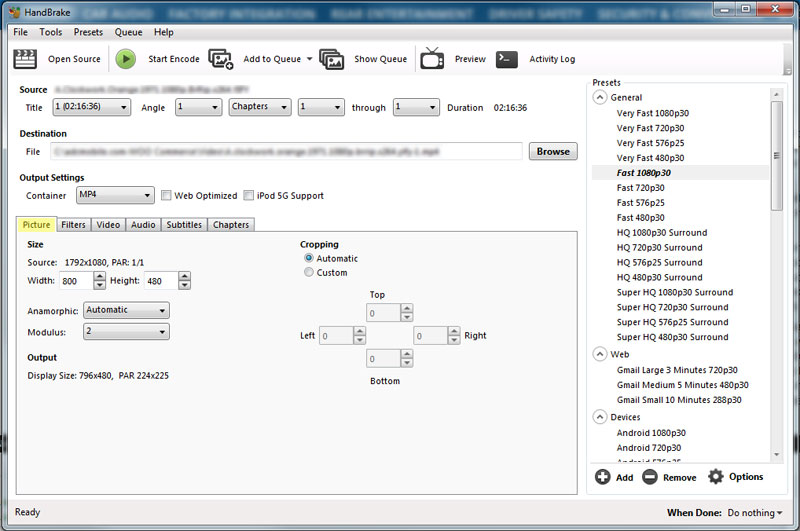
Task: Switch to the Chapters tab
Action: pos(231,225)
